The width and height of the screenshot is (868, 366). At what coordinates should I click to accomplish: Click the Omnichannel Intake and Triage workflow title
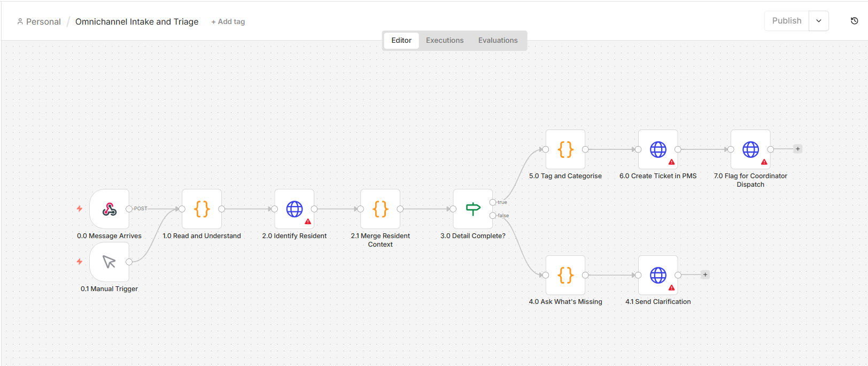coord(137,22)
